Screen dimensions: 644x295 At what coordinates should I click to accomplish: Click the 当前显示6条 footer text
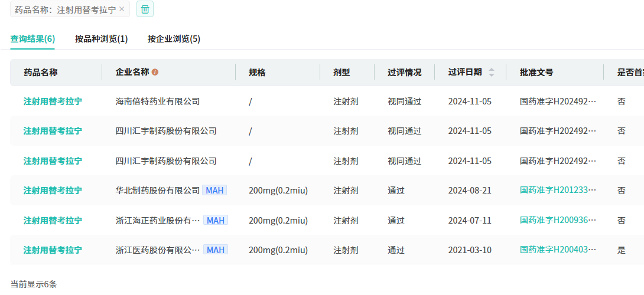pos(34,284)
